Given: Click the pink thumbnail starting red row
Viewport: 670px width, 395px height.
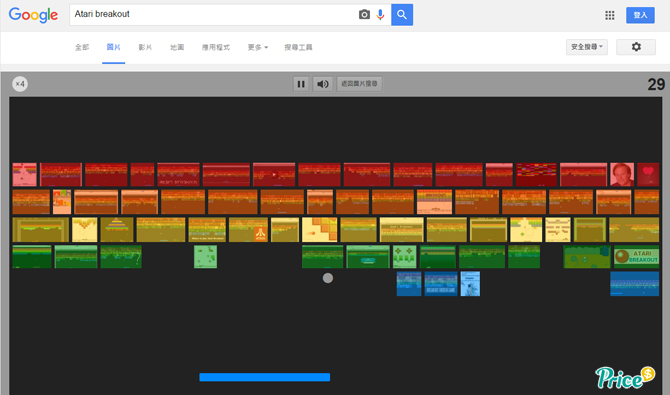Looking at the screenshot, I should tap(24, 174).
